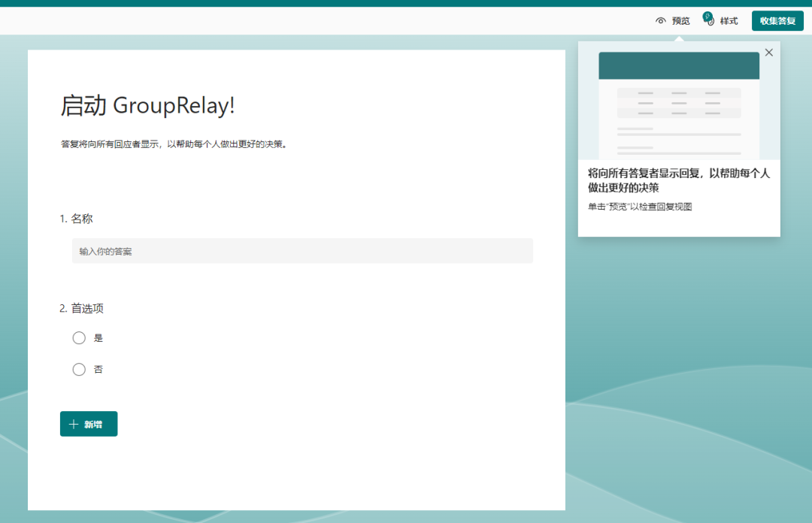Open the 样式 style palette icon
The image size is (812, 523).
(708, 20)
